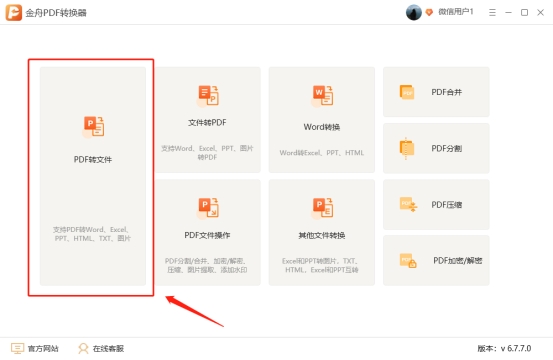Screen dimensions: 553x360
Task: Click the PDF合并 merge icon
Action: [x=407, y=92]
